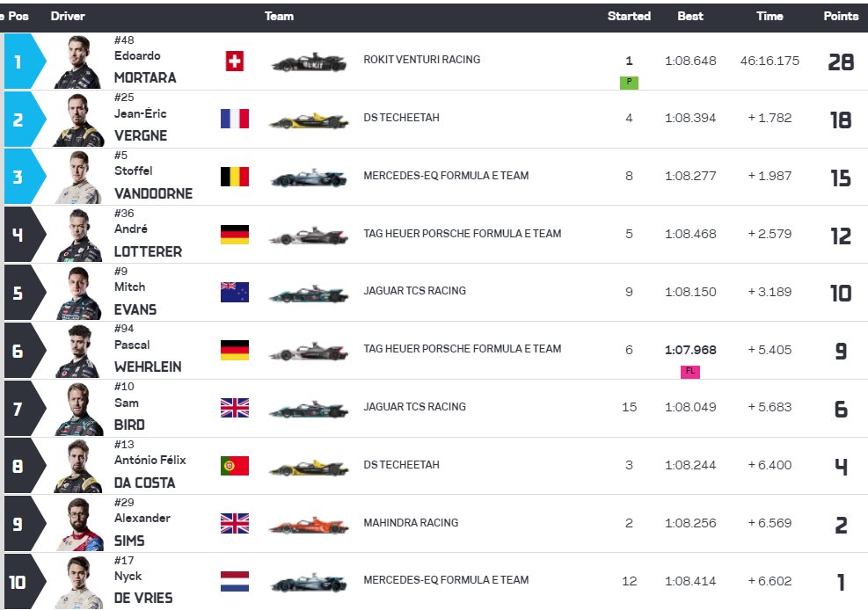
Task: Sort by the Started column header
Action: [x=629, y=16]
